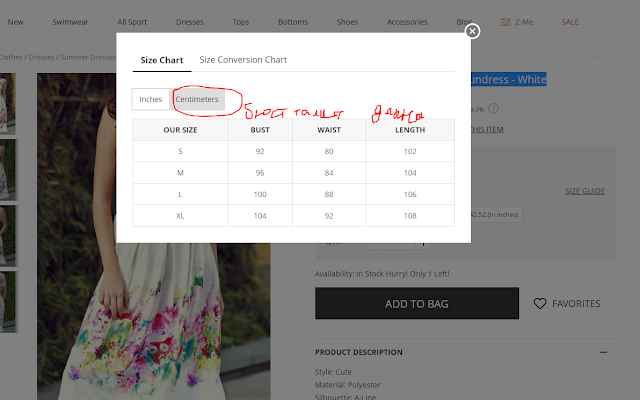The width and height of the screenshot is (640, 400).
Task: Open the Tops menu
Action: pyautogui.click(x=241, y=22)
